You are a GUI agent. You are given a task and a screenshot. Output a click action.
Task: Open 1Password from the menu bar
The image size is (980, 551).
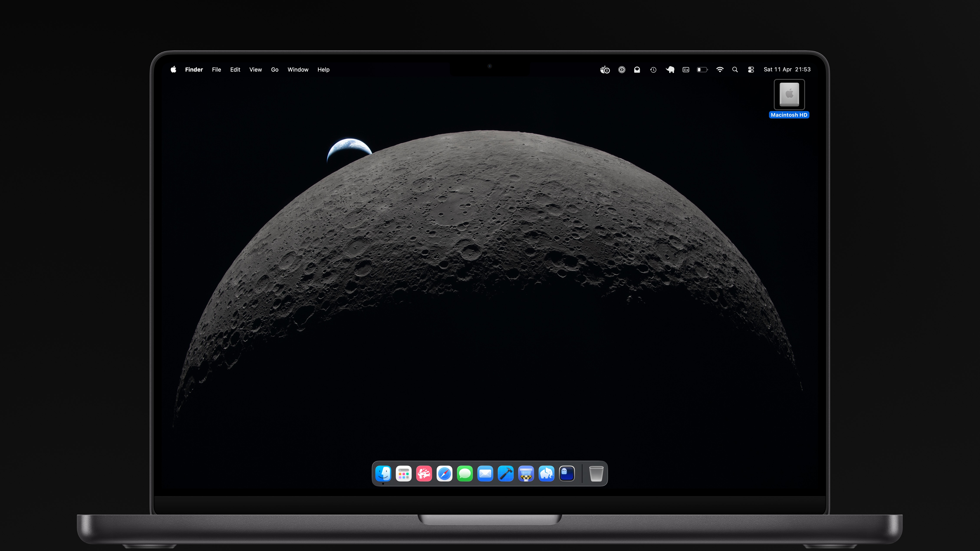click(x=622, y=70)
